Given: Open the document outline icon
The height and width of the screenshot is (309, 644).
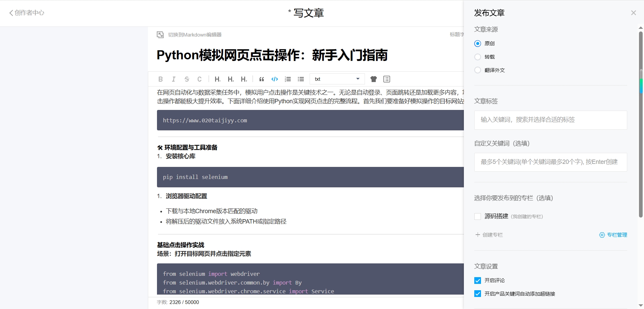Looking at the screenshot, I should pyautogui.click(x=387, y=79).
